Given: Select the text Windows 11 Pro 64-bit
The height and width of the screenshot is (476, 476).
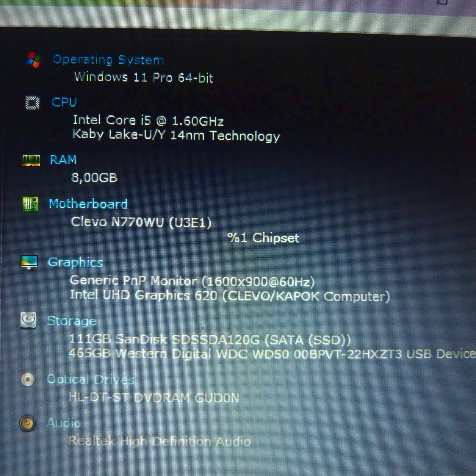Looking at the screenshot, I should [144, 77].
